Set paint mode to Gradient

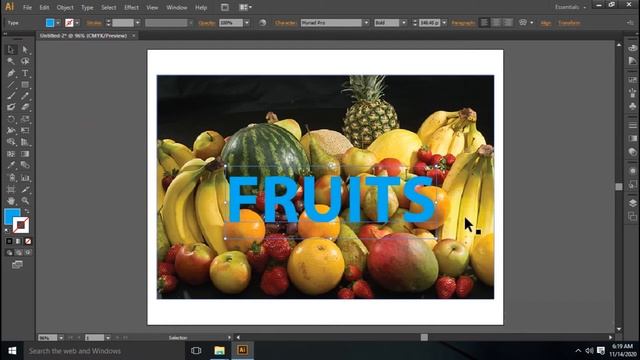pos(18,241)
